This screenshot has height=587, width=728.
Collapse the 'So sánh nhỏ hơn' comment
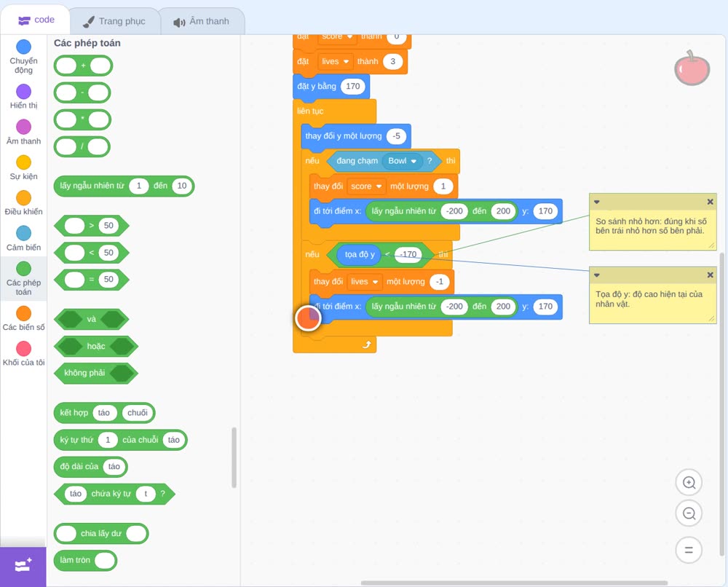pos(597,202)
